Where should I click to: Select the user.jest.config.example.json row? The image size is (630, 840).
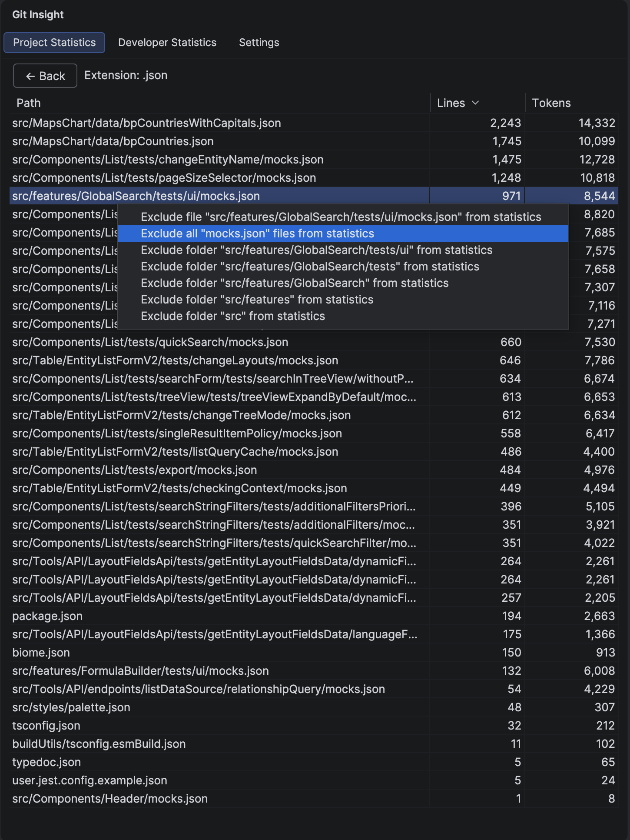(x=314, y=780)
